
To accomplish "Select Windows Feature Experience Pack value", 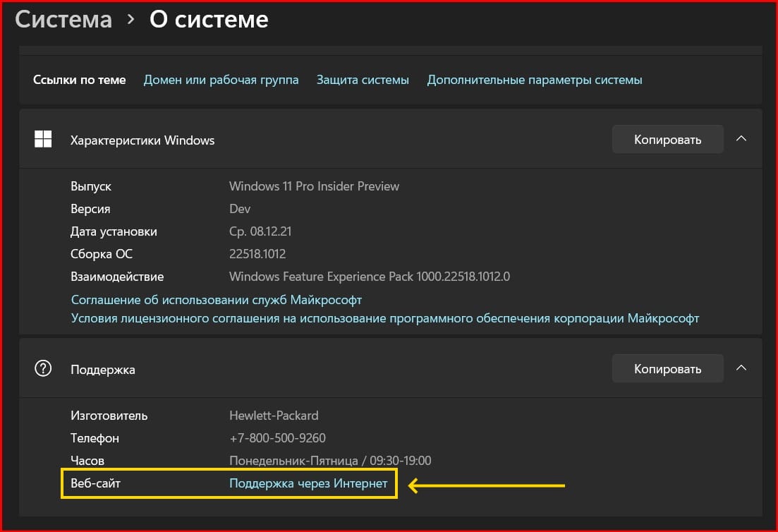I will click(x=370, y=277).
